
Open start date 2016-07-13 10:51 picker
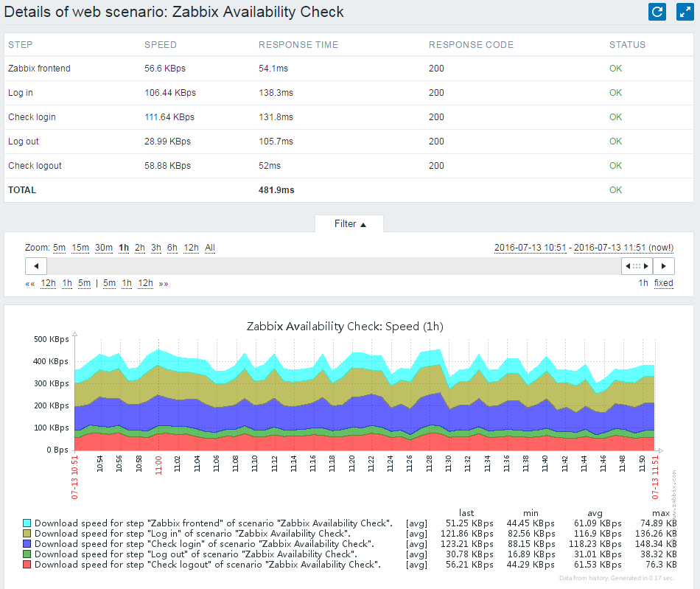click(531, 248)
